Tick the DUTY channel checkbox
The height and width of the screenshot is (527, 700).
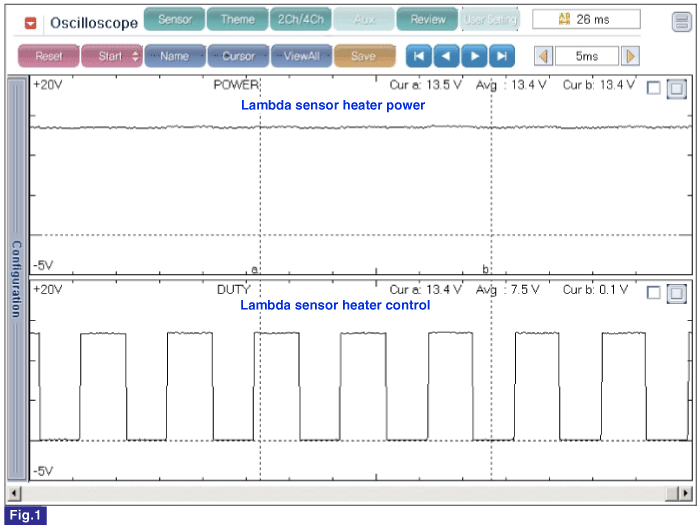(x=654, y=293)
